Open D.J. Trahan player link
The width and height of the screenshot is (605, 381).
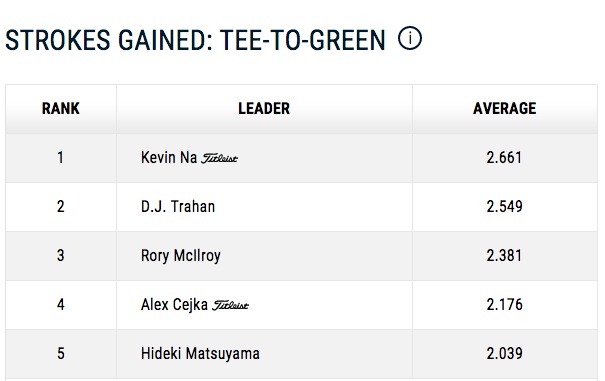[x=178, y=207]
